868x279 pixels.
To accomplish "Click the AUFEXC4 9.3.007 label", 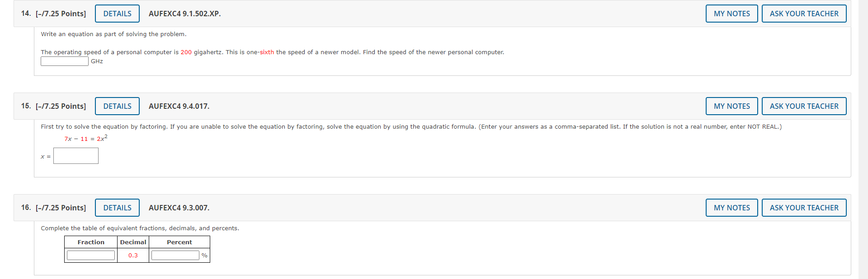I will click(x=179, y=208).
